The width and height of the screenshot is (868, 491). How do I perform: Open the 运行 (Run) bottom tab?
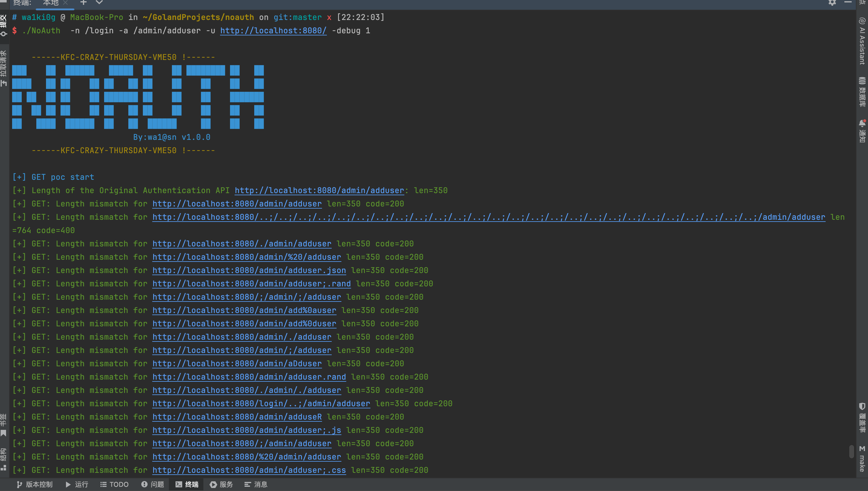77,484
